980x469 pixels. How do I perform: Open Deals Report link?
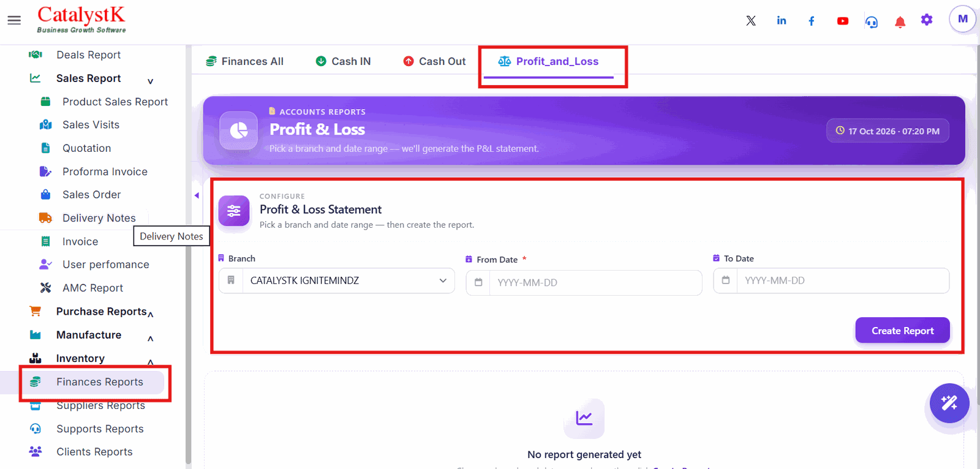88,55
